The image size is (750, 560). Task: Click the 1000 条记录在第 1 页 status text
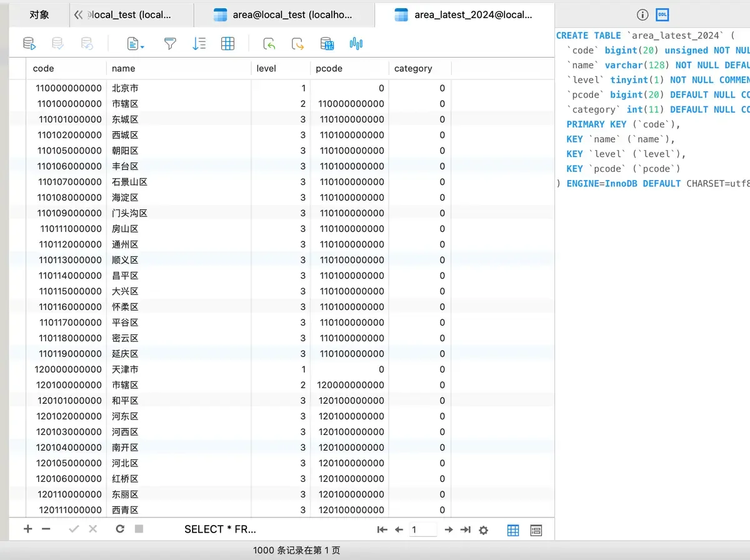(x=297, y=551)
